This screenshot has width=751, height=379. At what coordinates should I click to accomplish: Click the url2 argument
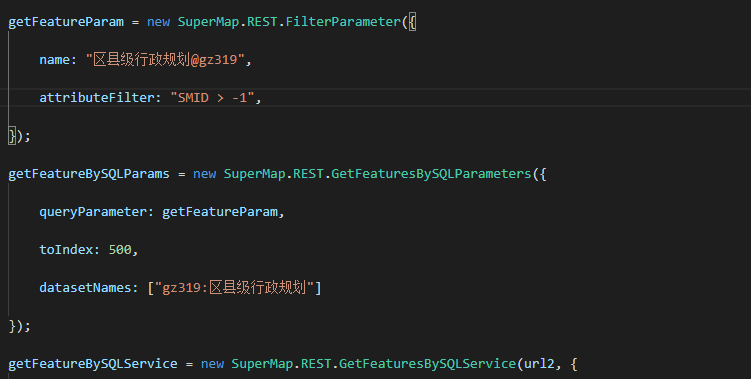[x=539, y=364]
